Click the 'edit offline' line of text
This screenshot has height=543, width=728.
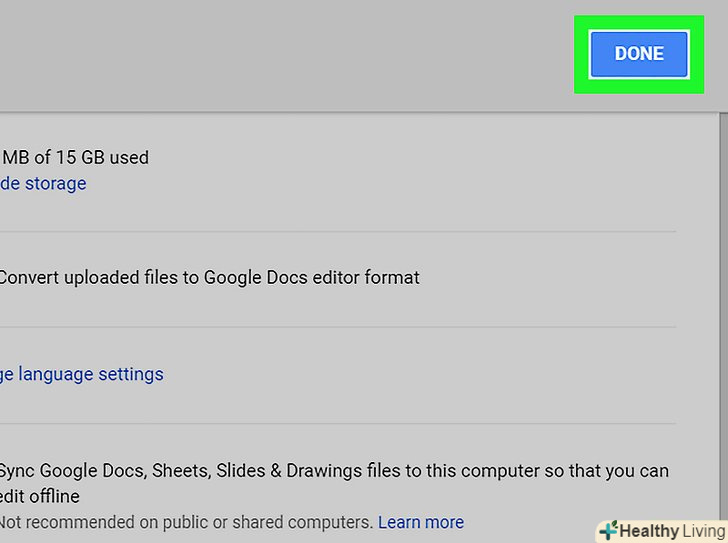coord(40,496)
